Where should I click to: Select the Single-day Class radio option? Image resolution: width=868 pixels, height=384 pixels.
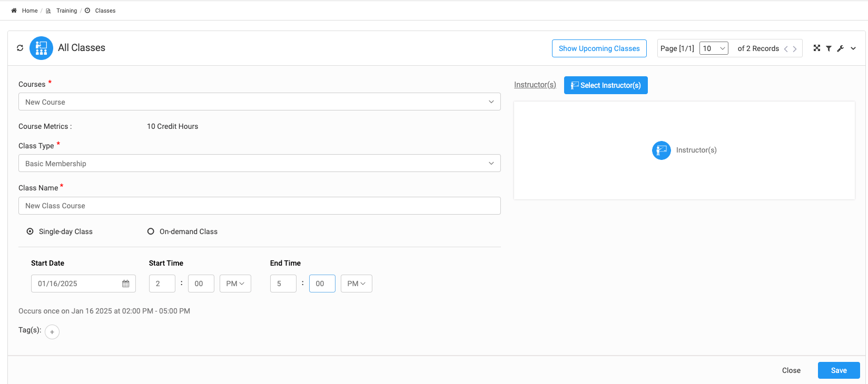pyautogui.click(x=30, y=231)
